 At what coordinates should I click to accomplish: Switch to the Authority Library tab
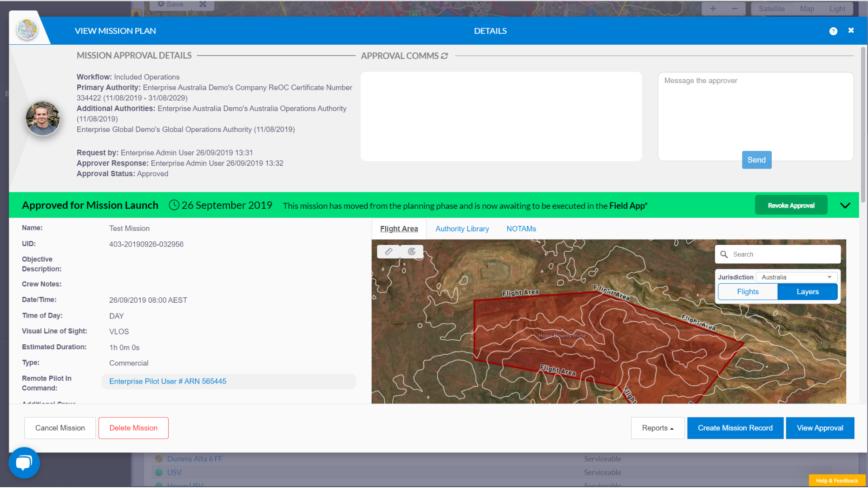(462, 229)
